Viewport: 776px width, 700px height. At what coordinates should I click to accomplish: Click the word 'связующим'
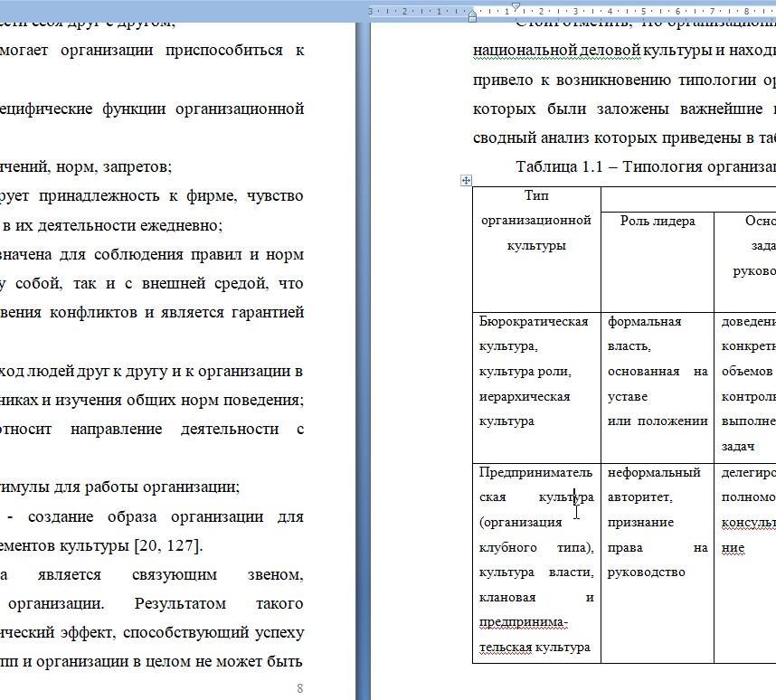click(x=175, y=575)
